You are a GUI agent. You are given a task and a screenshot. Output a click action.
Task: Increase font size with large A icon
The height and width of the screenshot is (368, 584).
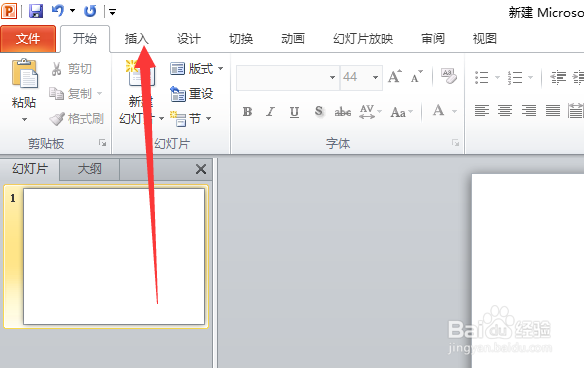[x=395, y=77]
